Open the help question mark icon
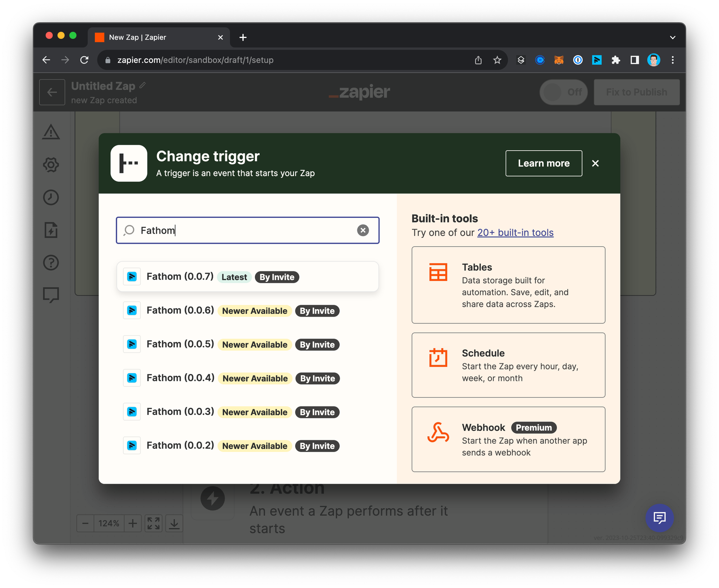The image size is (719, 588). pyautogui.click(x=51, y=263)
